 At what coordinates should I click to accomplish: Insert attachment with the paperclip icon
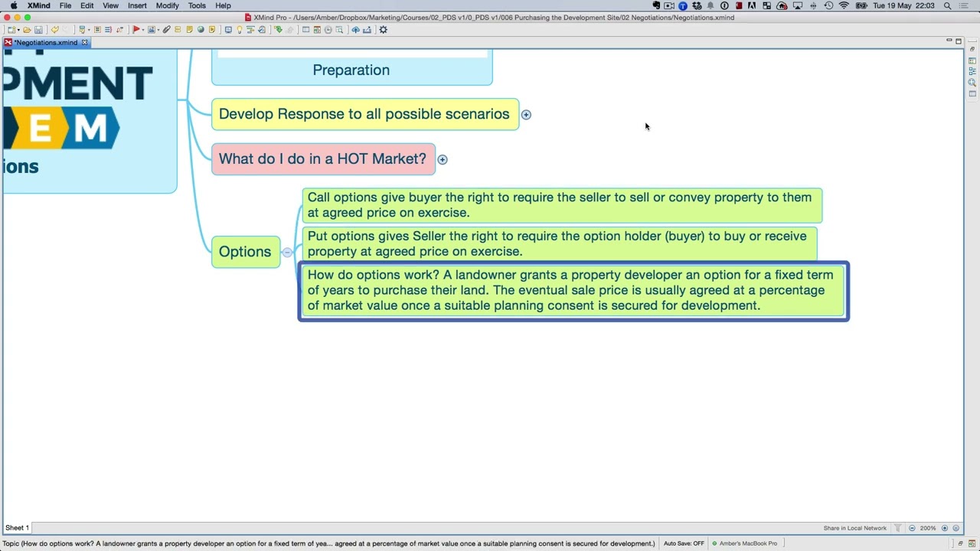pos(166,30)
